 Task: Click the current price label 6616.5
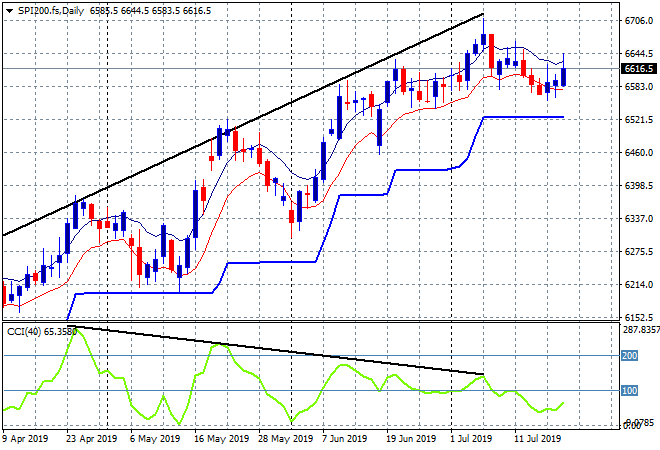point(639,69)
